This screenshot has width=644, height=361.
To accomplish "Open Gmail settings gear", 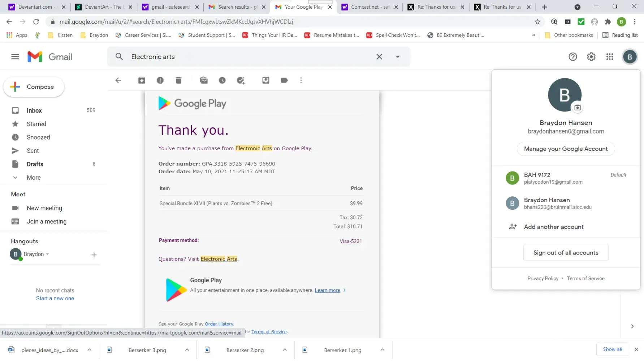I will click(591, 57).
